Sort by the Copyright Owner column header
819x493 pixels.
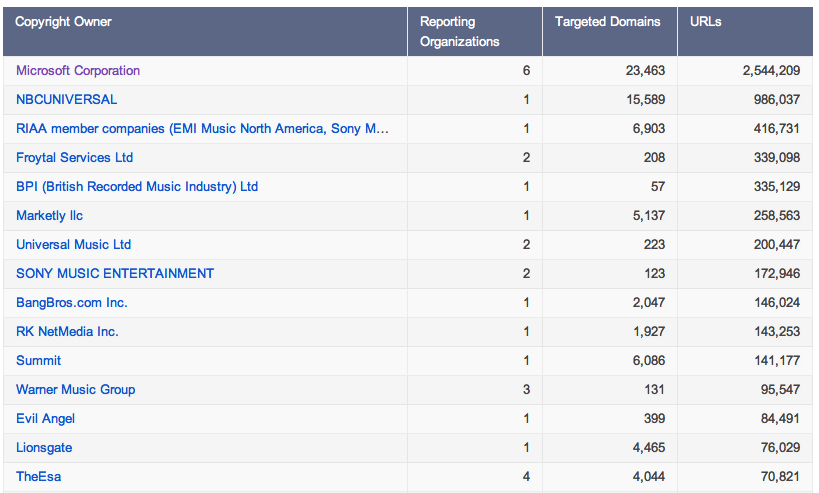(64, 22)
